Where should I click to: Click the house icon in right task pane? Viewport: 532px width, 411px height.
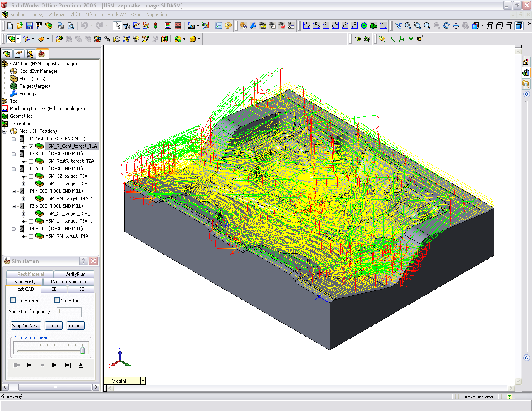526,62
